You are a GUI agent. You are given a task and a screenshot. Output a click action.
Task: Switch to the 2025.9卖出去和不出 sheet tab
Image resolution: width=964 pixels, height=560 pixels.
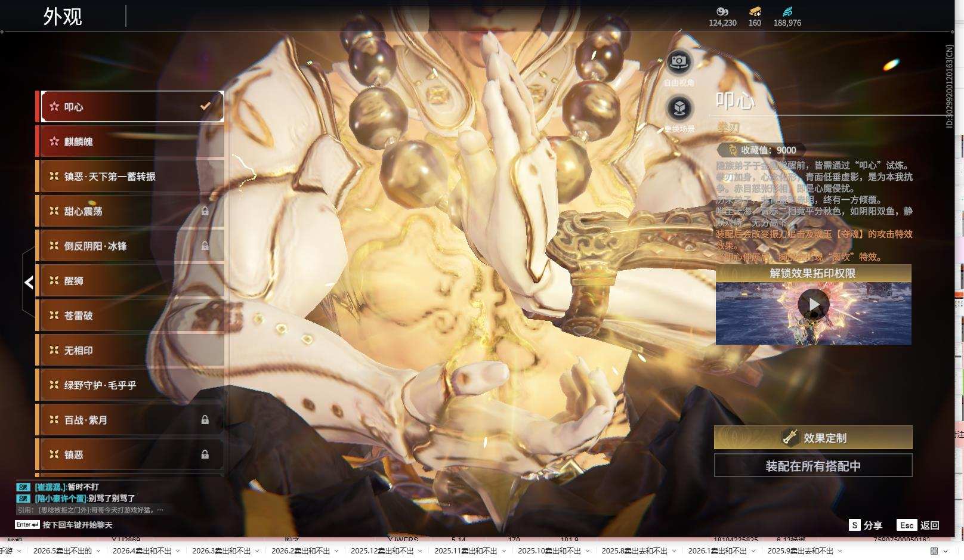click(801, 551)
